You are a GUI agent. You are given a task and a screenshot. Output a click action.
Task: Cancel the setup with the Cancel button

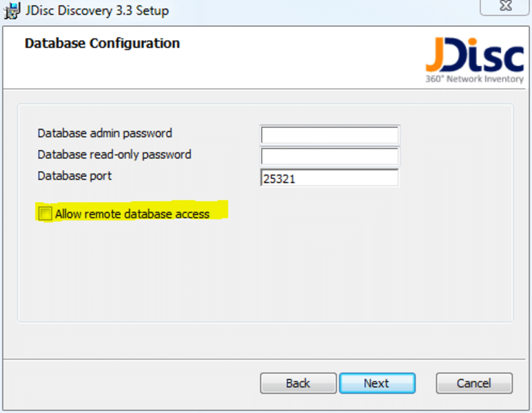coord(474,383)
